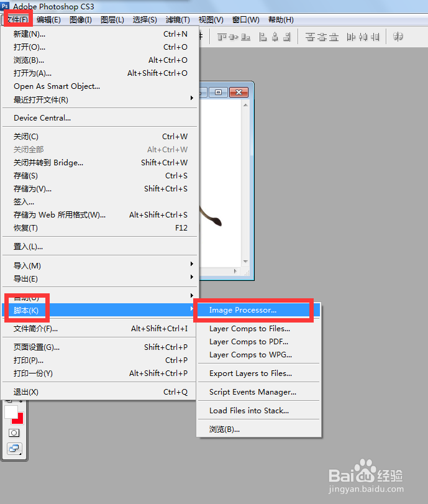
Task: Open the red background color swatch
Action: pos(20,419)
